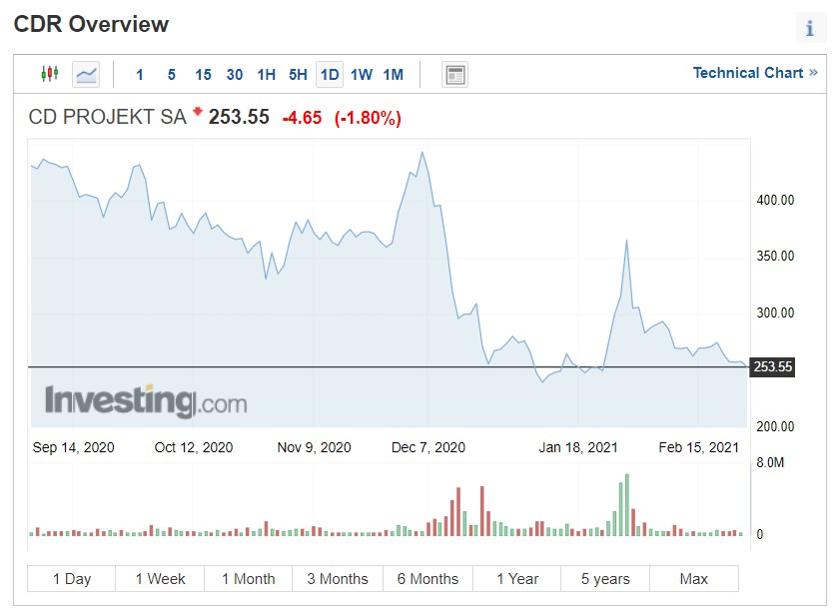Click the 350.00 axis label
Image resolution: width=840 pixels, height=616 pixels.
click(x=775, y=256)
